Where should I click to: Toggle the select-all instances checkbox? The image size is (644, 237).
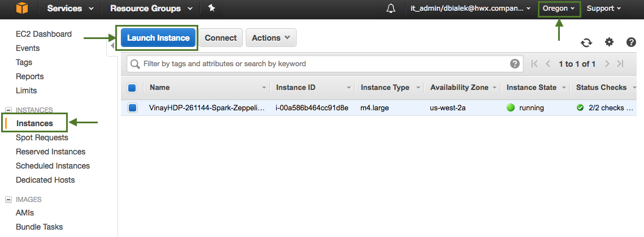click(132, 88)
